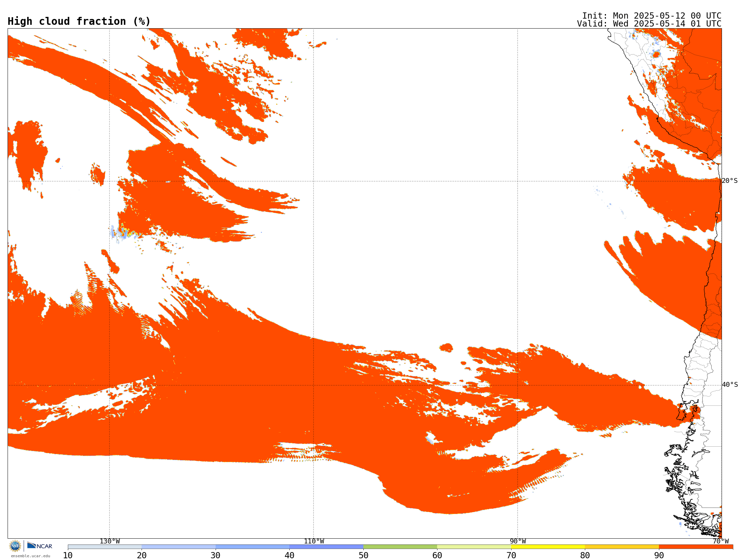Click the colorbar tick label '70'

tap(511, 556)
